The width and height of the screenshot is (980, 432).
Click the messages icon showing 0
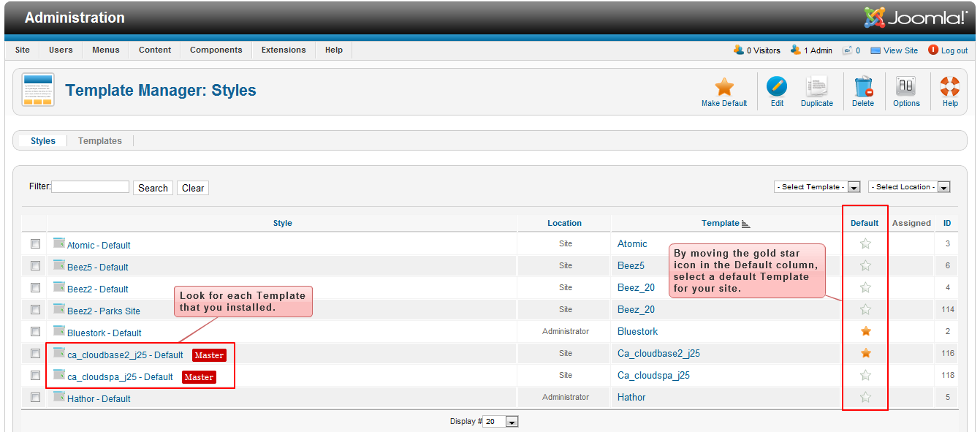[847, 50]
